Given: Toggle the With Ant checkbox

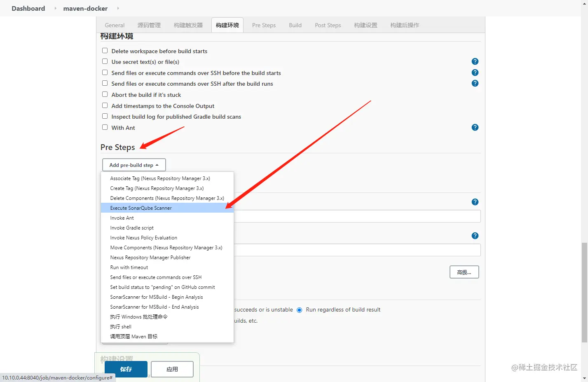Looking at the screenshot, I should (105, 127).
